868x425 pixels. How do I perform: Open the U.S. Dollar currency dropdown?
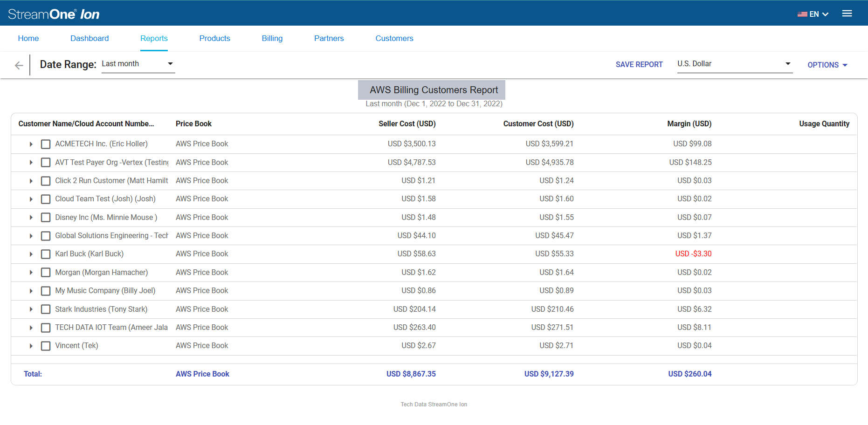[735, 64]
